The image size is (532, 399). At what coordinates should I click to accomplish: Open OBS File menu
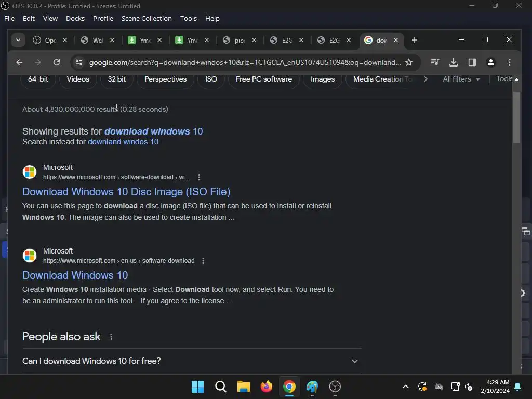(9, 18)
